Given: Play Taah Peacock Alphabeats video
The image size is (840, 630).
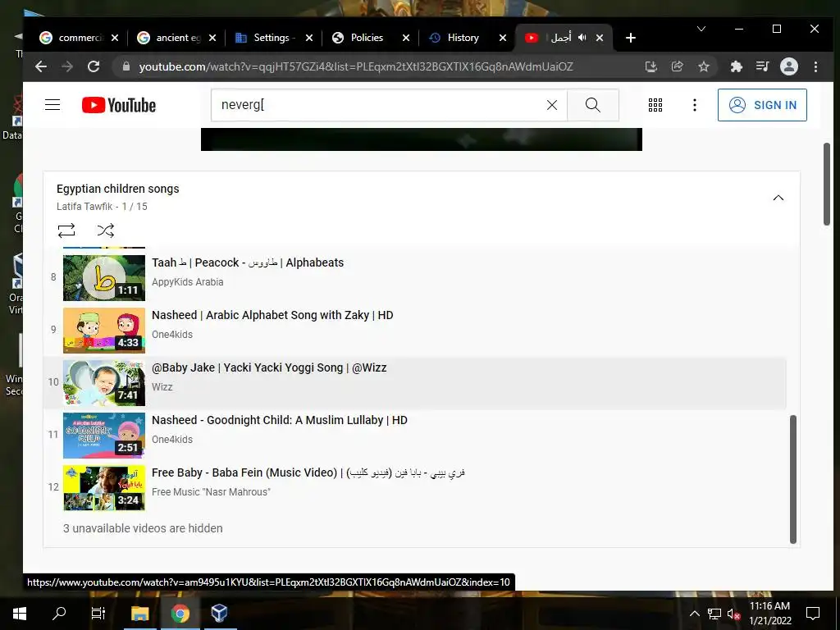Looking at the screenshot, I should [248, 262].
